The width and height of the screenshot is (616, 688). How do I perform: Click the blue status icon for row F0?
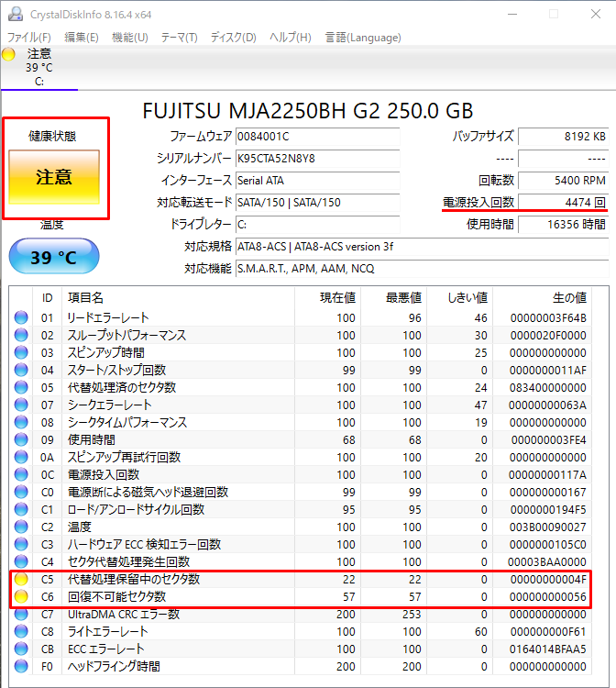coord(21,666)
